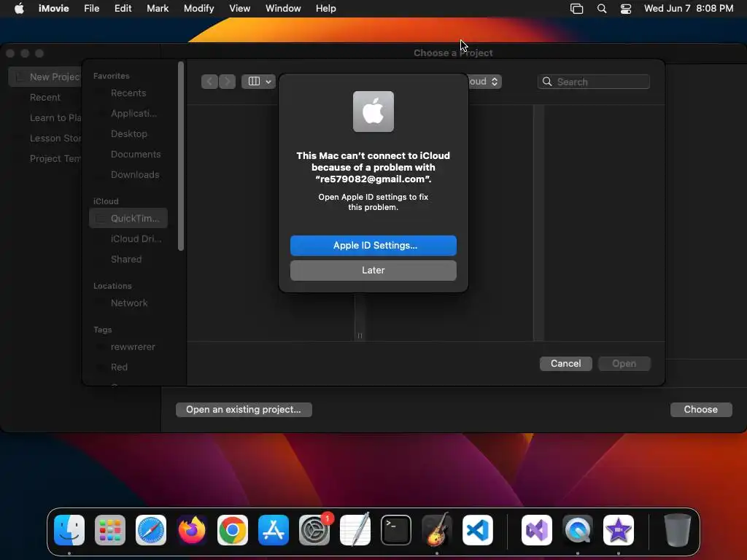Open the Mark menu
This screenshot has width=747, height=560.
[158, 9]
